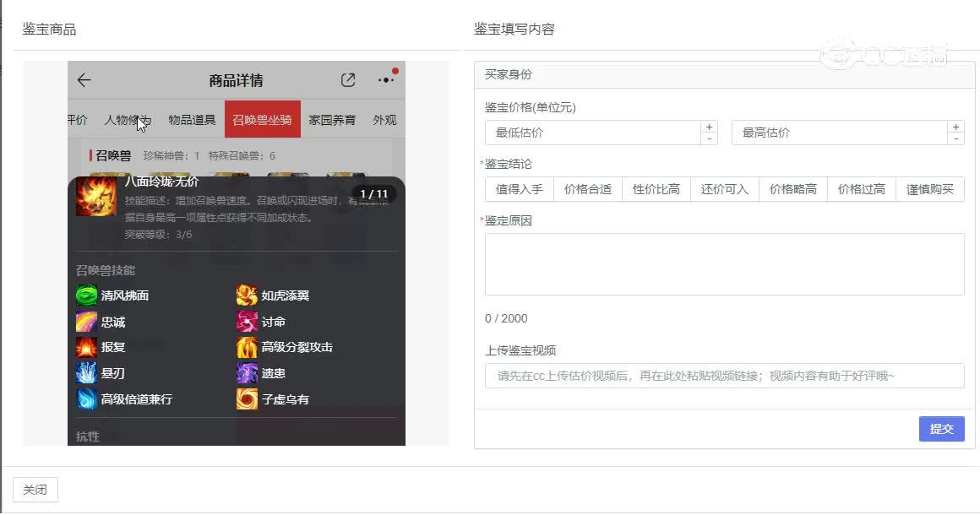Select the 子虚乌有 skill icon
Screen dimensions: 980x515
[247, 398]
